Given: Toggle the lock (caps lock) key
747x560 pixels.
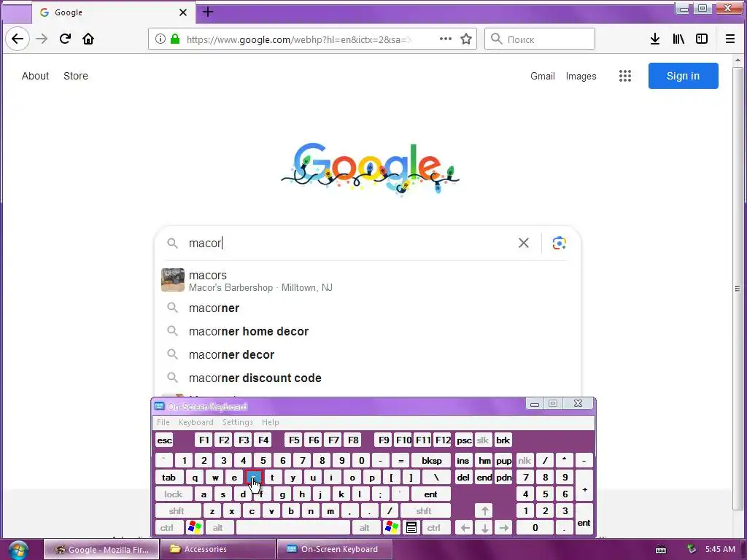Looking at the screenshot, I should [174, 494].
